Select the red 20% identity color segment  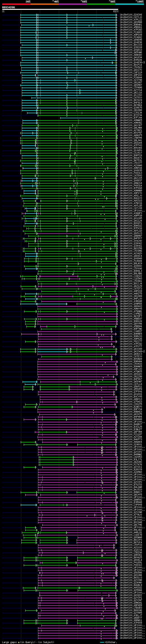(x=16, y=4)
